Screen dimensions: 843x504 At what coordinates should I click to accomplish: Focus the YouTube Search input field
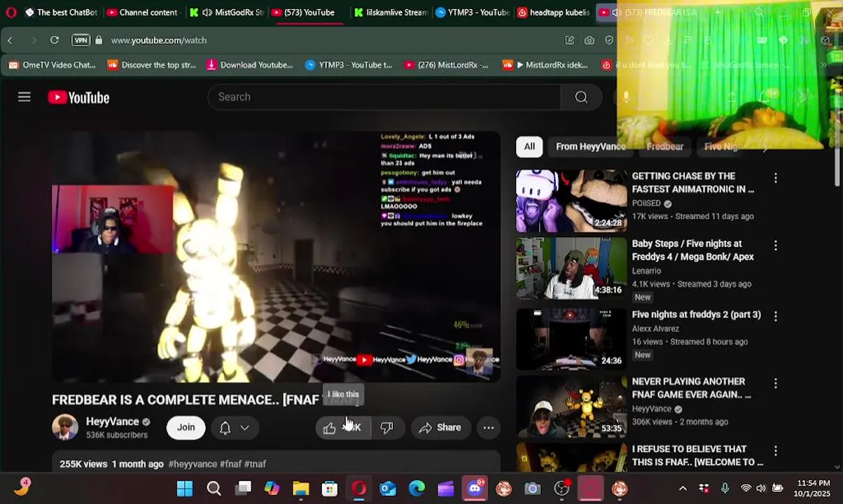[x=384, y=97]
